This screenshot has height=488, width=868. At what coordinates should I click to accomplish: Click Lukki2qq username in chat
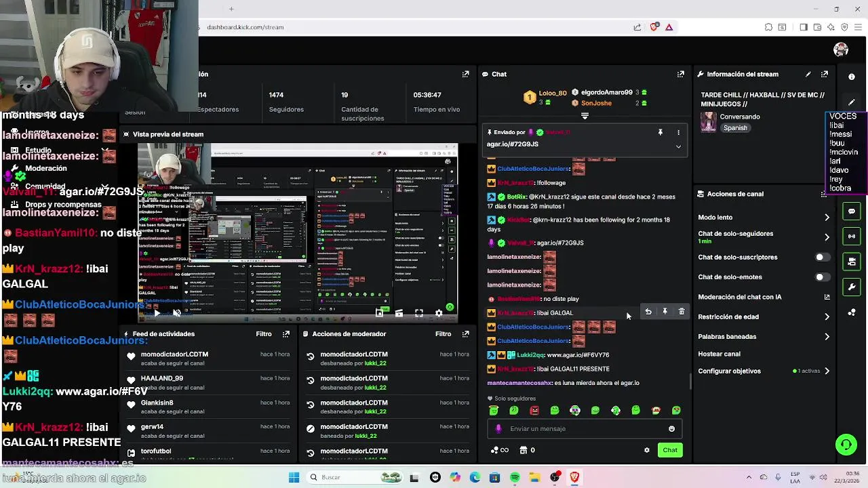[531, 354]
